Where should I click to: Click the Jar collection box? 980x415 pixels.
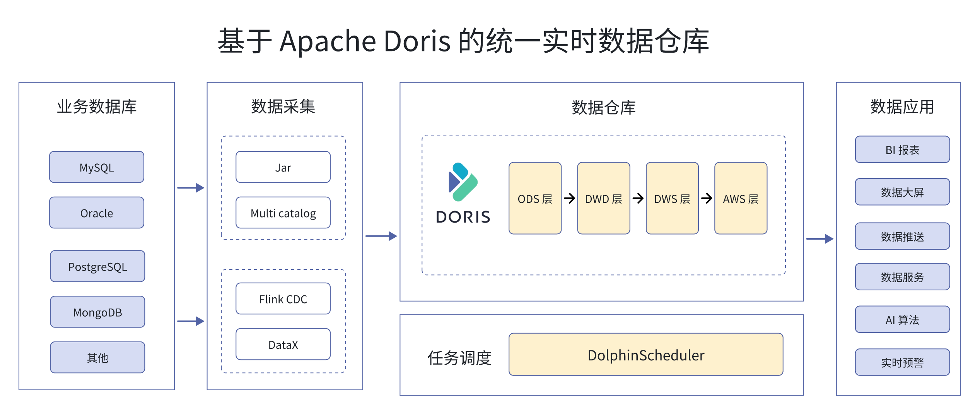pos(283,167)
